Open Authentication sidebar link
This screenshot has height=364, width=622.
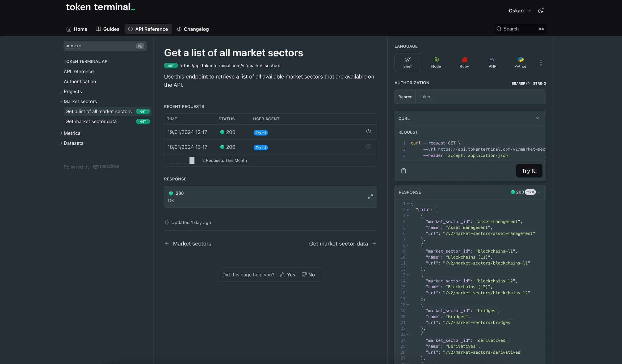(x=80, y=82)
